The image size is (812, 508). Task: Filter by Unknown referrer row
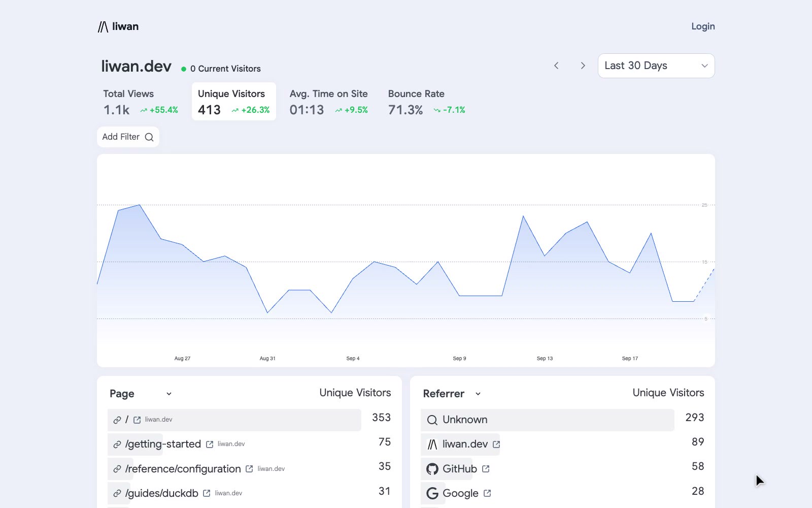point(465,420)
